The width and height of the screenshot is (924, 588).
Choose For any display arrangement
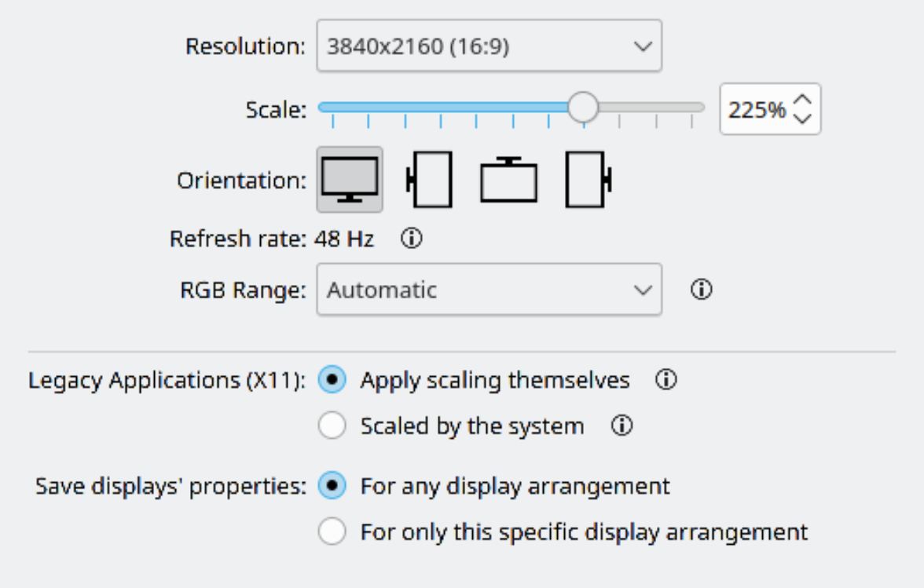click(x=332, y=486)
